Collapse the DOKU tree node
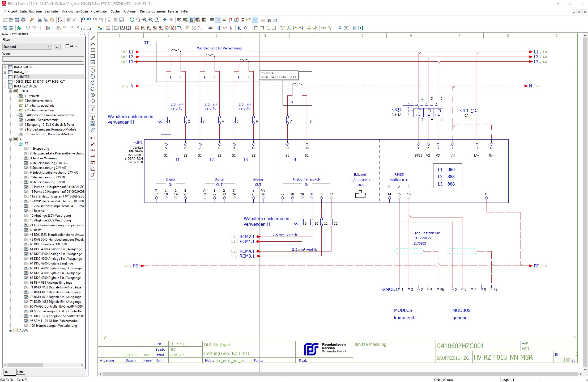This screenshot has height=382, width=588. point(11,91)
